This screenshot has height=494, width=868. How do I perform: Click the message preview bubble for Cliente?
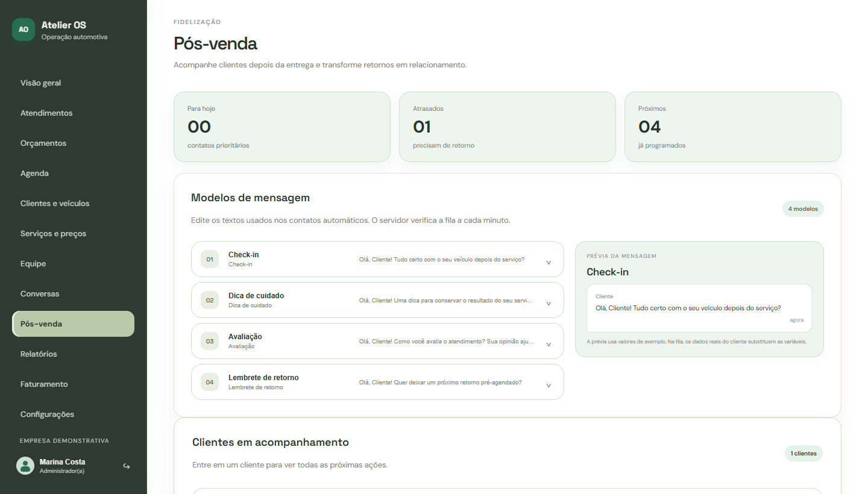point(699,308)
